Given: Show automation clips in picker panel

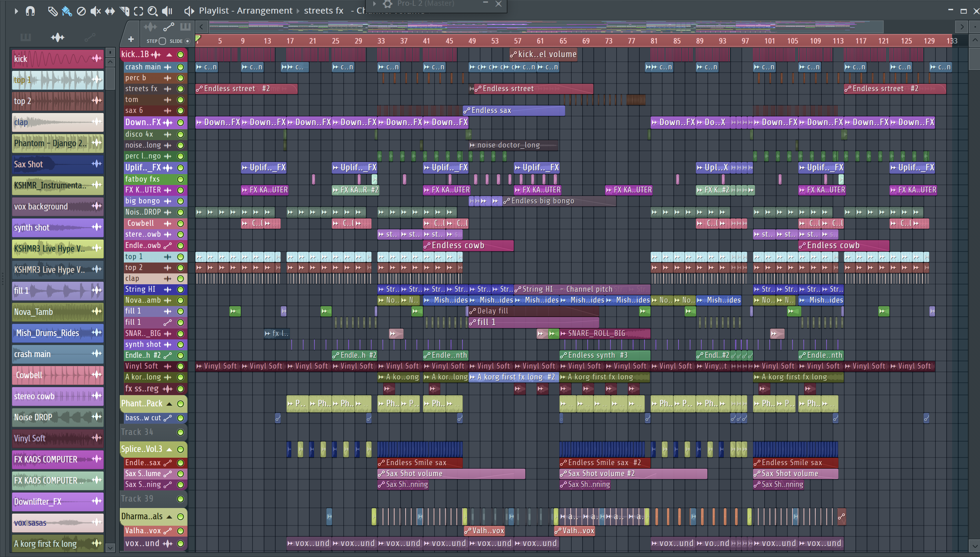Looking at the screenshot, I should (89, 37).
